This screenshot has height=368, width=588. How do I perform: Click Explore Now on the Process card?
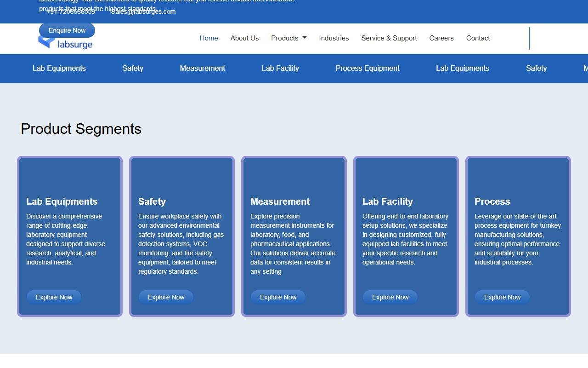pos(502,297)
